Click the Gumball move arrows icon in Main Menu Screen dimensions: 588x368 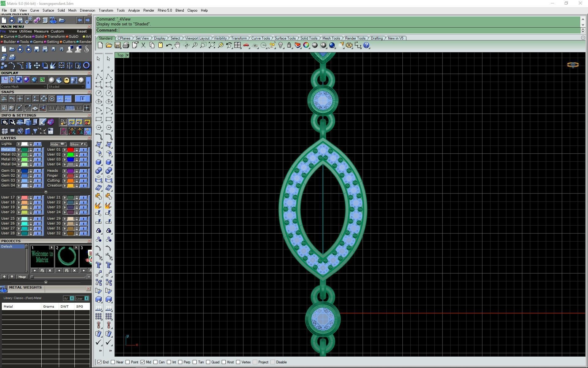click(x=37, y=65)
